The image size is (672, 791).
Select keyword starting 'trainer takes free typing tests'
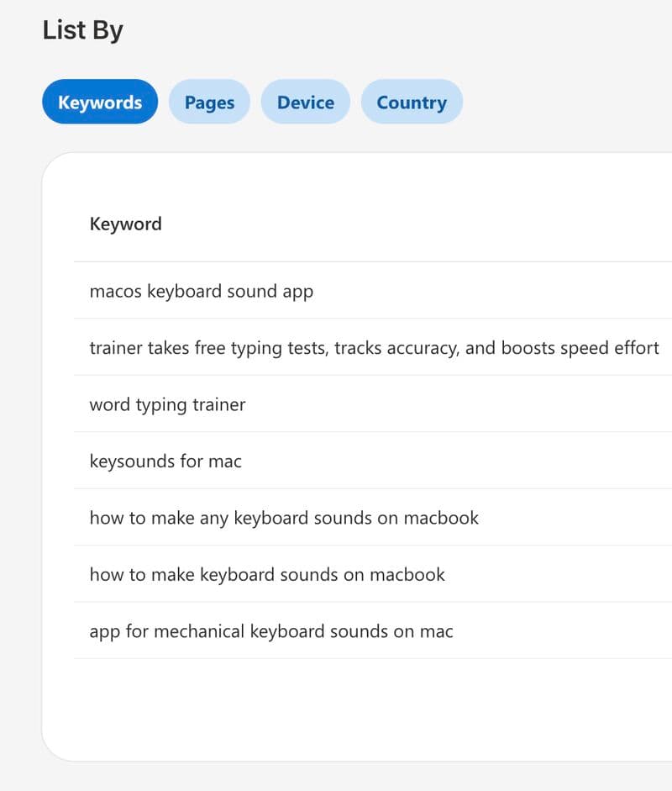pos(374,347)
